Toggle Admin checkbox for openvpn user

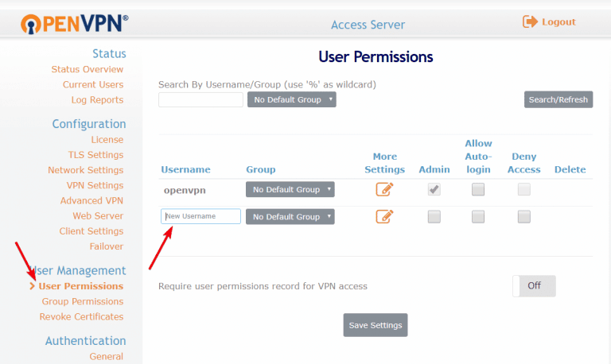click(434, 190)
